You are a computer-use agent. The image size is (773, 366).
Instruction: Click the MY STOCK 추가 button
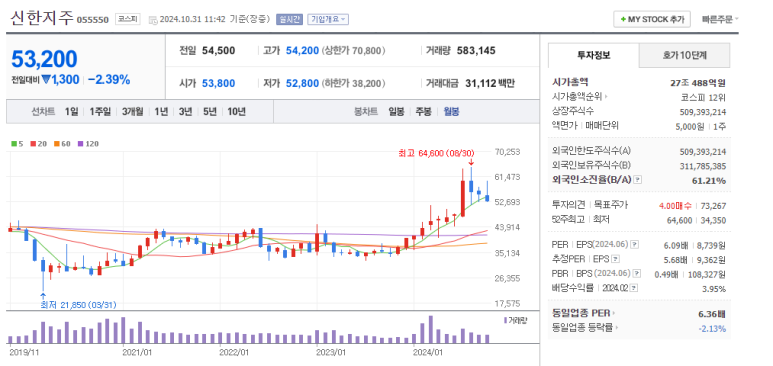point(652,19)
